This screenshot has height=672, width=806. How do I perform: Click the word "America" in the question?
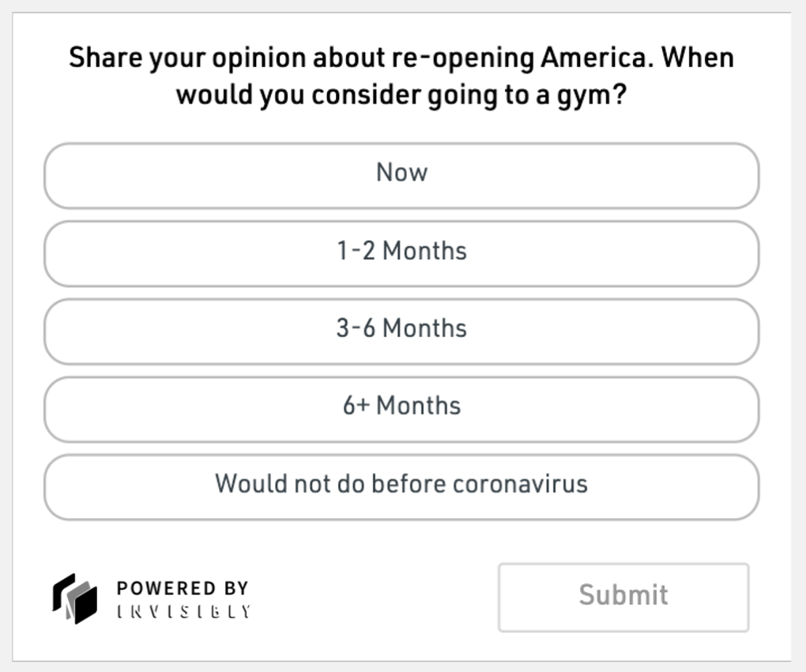click(x=593, y=57)
